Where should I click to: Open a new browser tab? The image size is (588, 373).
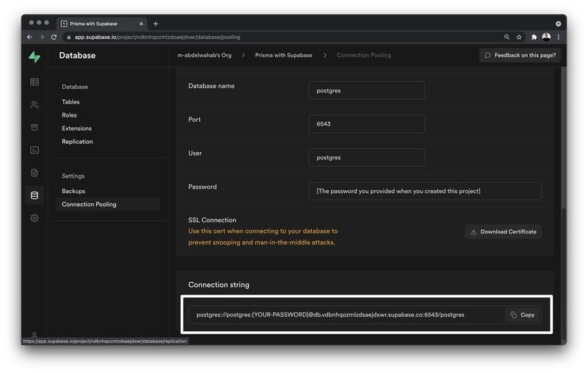[156, 23]
